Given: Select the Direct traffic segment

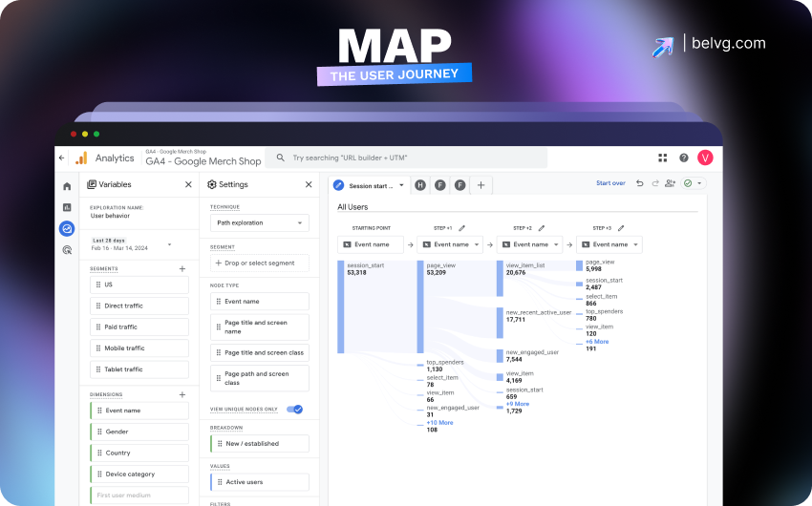Looking at the screenshot, I should pos(139,306).
